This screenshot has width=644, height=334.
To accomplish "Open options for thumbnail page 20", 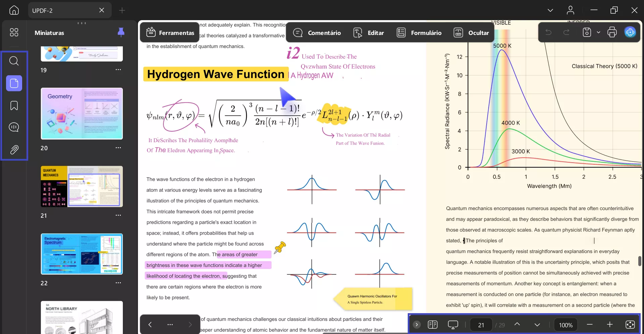I will (x=118, y=148).
